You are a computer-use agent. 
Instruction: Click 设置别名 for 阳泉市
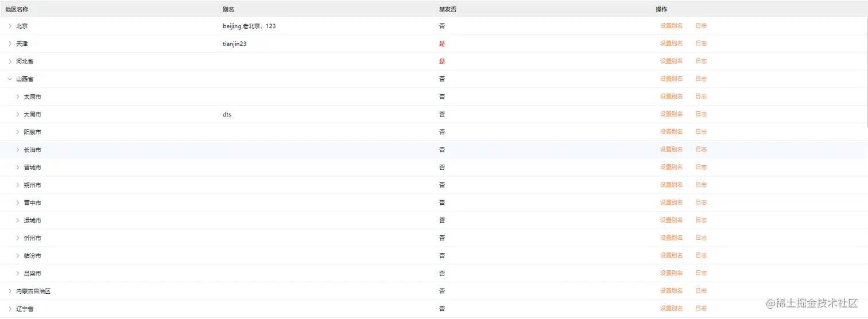coord(671,132)
